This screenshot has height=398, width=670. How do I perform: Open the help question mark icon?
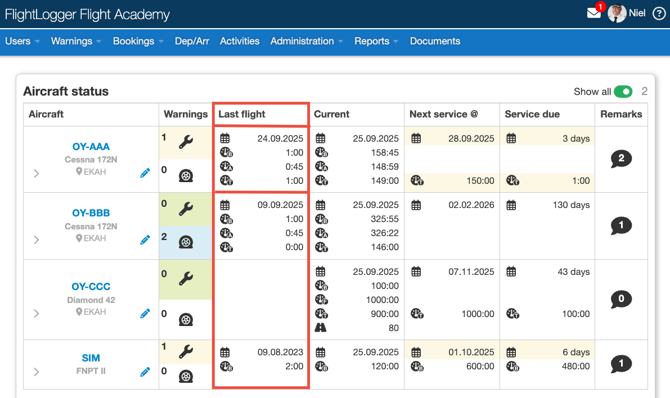[x=659, y=14]
